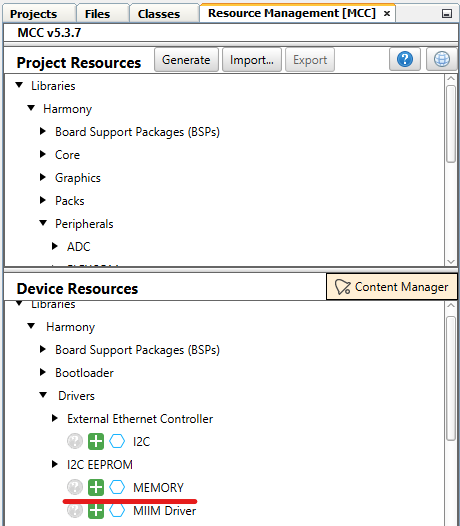The height and width of the screenshot is (526, 460).
Task: Click the Device Resources scrollbar thumb
Action: coord(451,378)
